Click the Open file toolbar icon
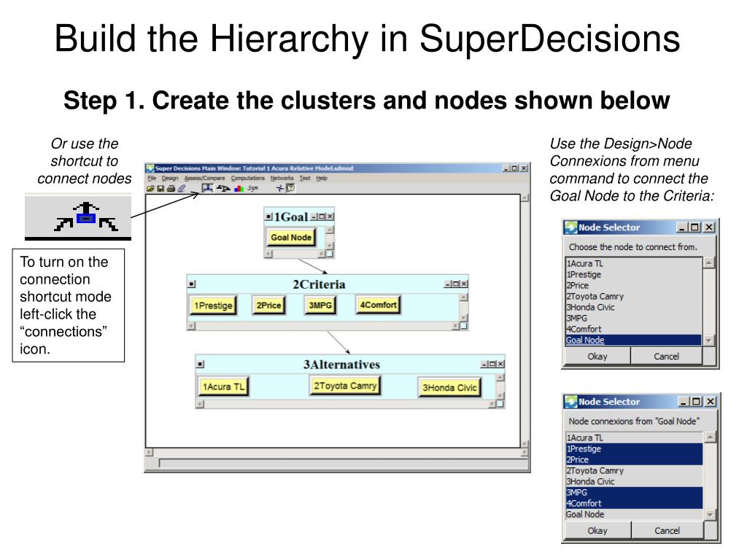 [x=150, y=189]
